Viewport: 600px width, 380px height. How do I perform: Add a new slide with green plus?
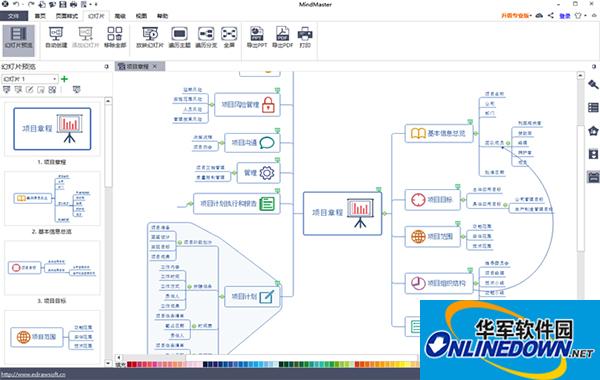(x=64, y=79)
